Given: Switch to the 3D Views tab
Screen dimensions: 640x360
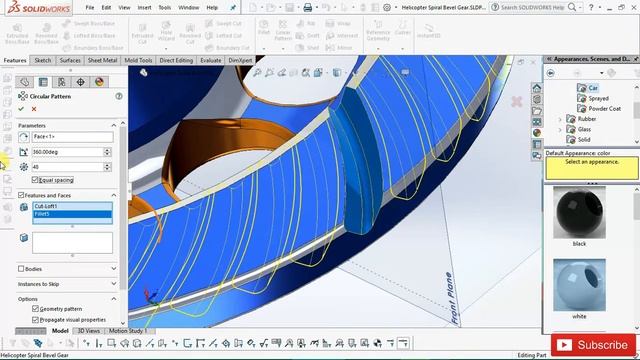Looking at the screenshot, I should (89, 331).
